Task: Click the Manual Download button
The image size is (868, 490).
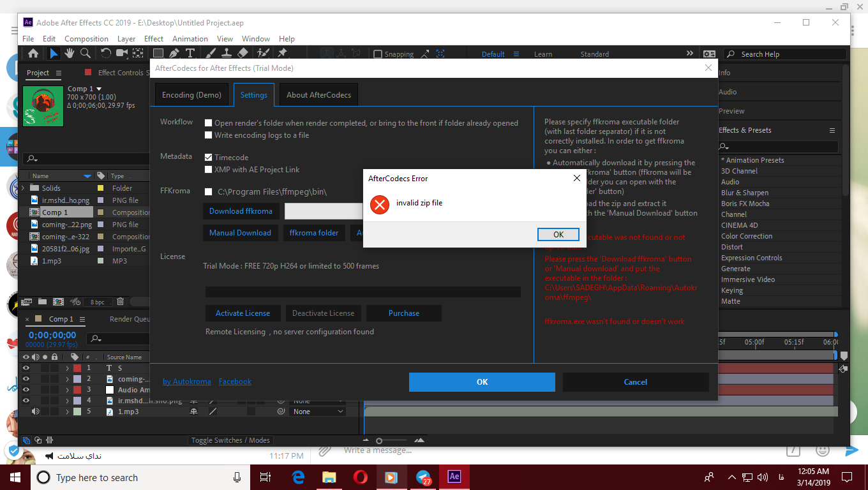Action: (x=240, y=233)
